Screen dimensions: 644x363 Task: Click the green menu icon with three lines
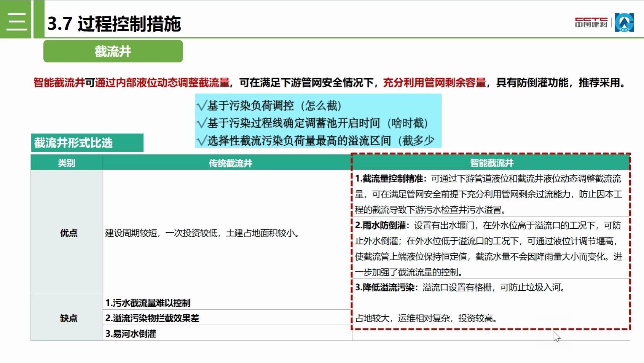[x=16, y=19]
